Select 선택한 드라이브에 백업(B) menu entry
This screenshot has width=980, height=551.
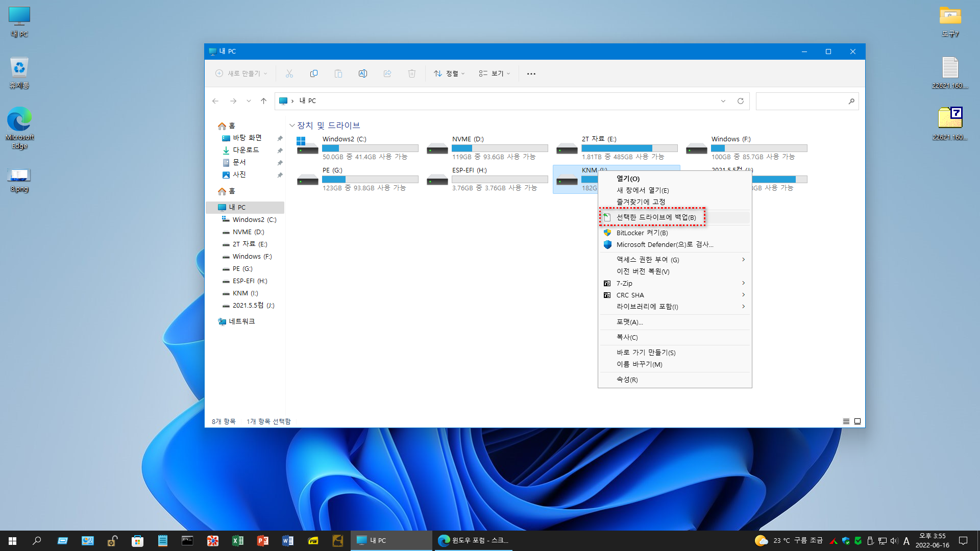click(675, 217)
